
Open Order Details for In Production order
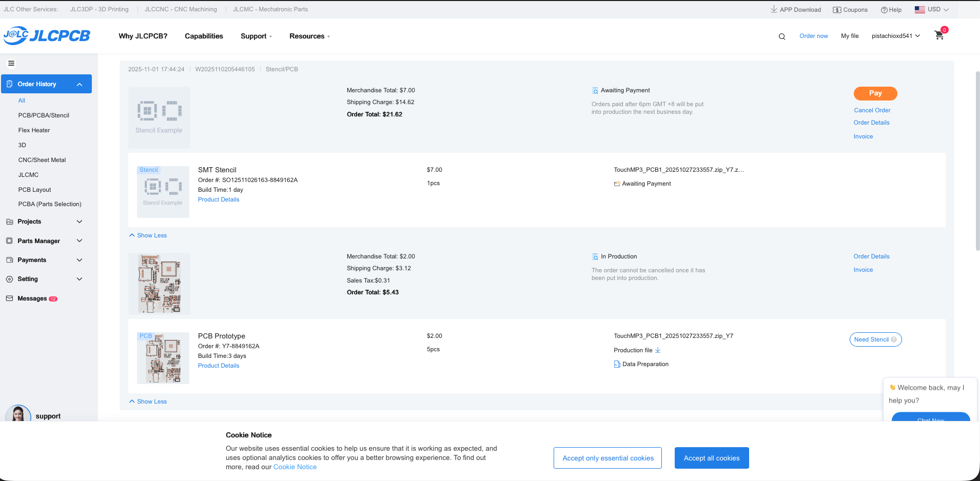coord(872,256)
